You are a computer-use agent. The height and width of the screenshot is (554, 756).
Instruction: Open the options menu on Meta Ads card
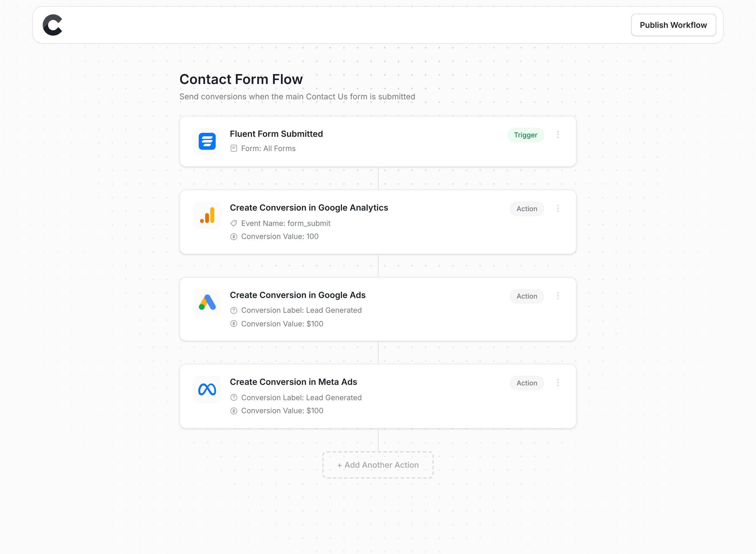558,382
